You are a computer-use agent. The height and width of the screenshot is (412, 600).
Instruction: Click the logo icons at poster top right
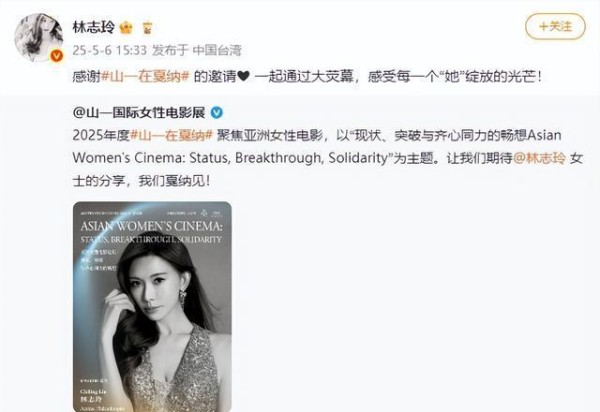point(211,213)
